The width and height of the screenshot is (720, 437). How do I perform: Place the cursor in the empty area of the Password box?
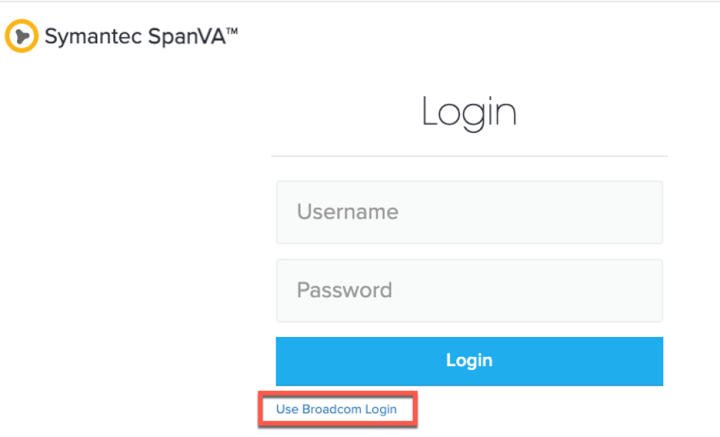528,291
